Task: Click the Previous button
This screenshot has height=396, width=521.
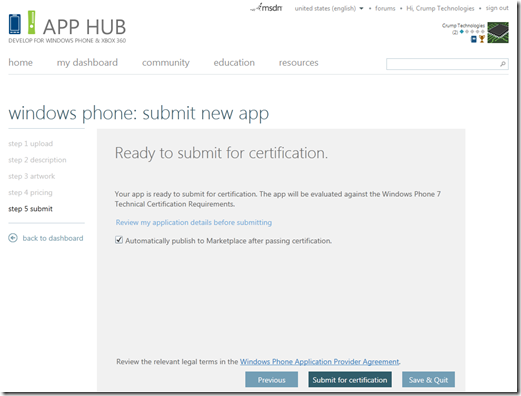Action: click(271, 380)
